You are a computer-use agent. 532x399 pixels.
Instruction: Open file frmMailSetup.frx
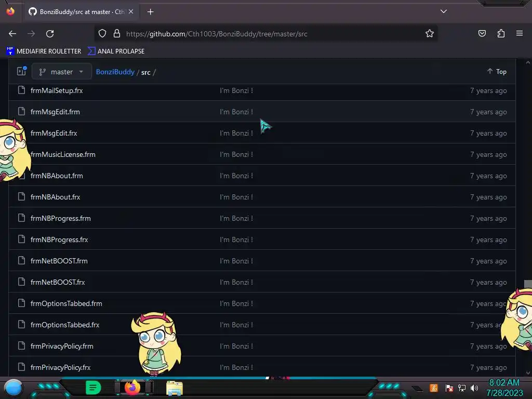[x=57, y=90]
